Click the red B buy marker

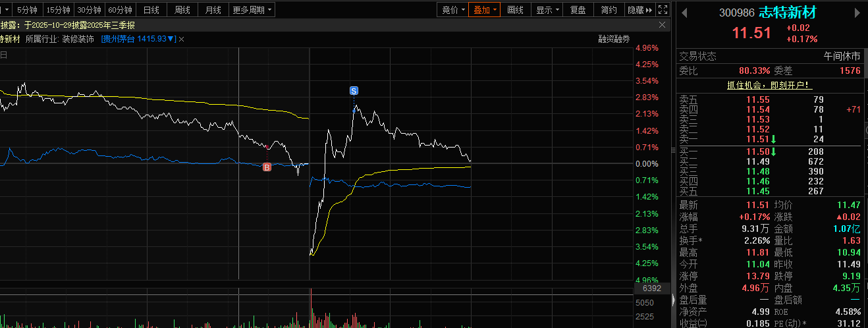pyautogui.click(x=267, y=168)
